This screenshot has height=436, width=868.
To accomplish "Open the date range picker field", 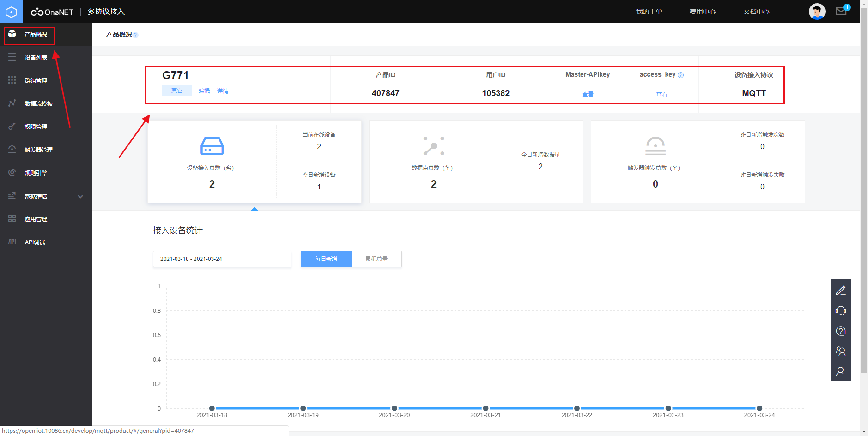I will (222, 259).
